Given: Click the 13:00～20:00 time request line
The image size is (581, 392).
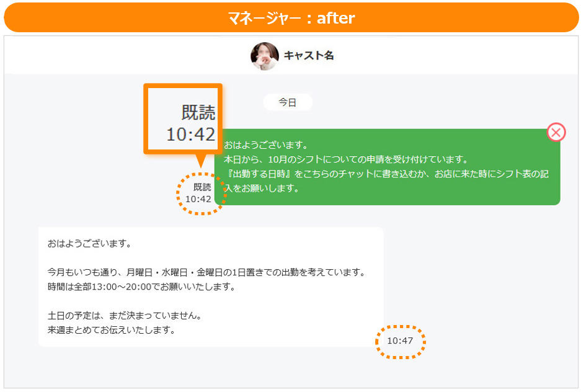Looking at the screenshot, I should coord(141,287).
